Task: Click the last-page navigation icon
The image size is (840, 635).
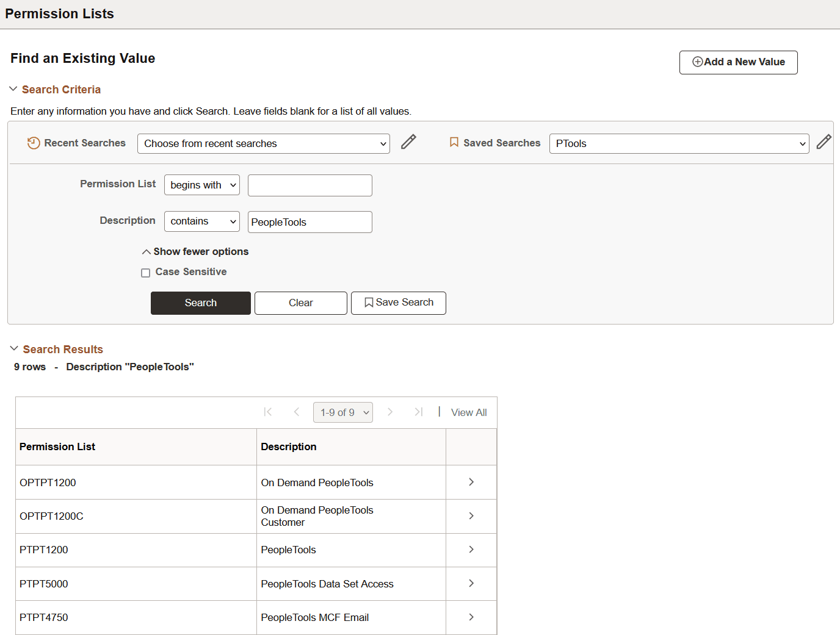Action: coord(419,412)
